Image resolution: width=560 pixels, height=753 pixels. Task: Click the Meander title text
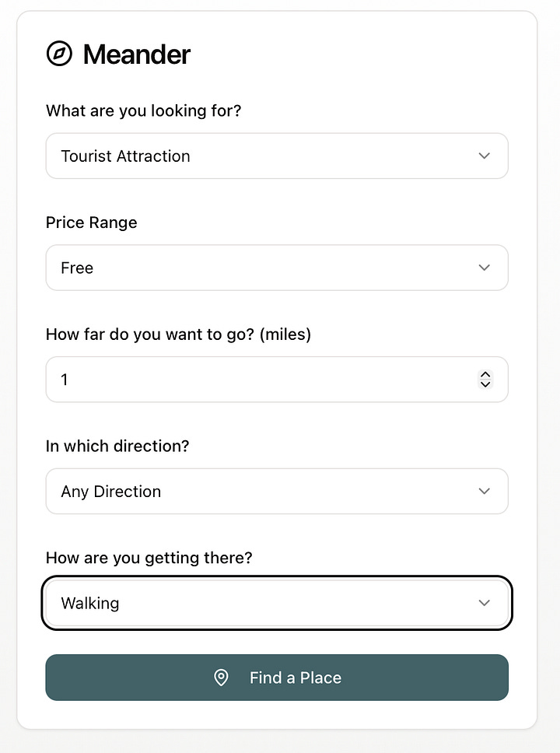pos(137,54)
